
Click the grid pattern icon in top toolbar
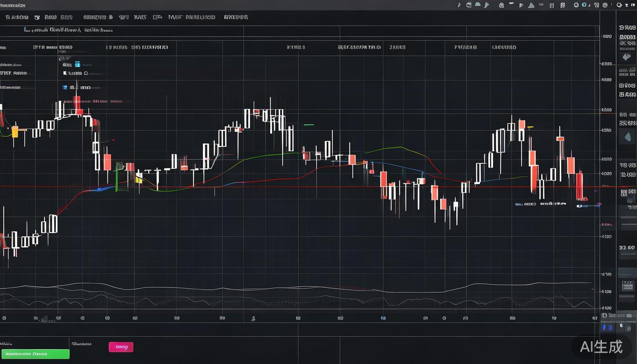point(563,5)
